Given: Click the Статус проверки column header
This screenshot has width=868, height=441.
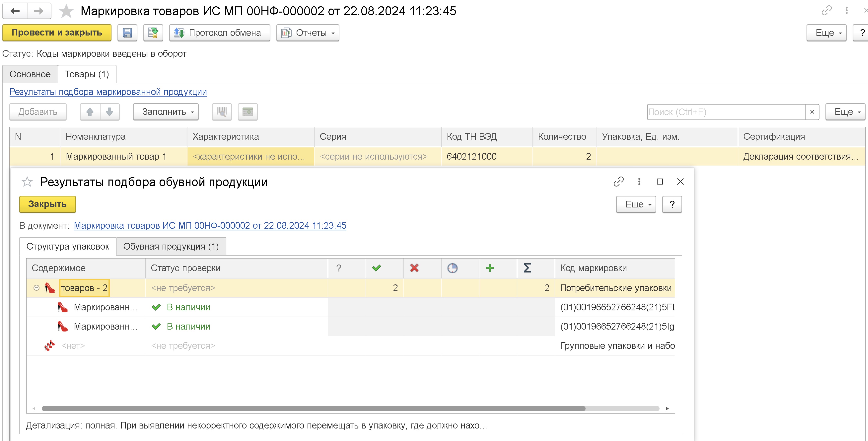Looking at the screenshot, I should (x=237, y=268).
